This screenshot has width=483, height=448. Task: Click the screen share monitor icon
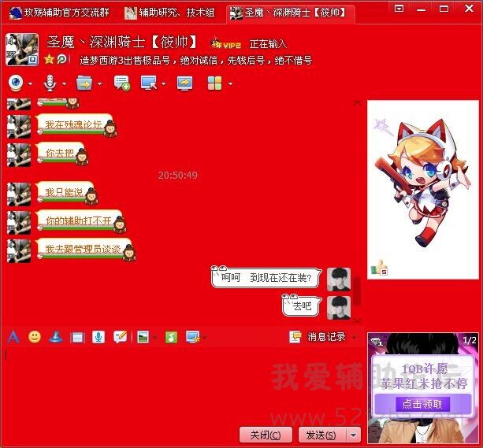pyautogui.click(x=185, y=83)
